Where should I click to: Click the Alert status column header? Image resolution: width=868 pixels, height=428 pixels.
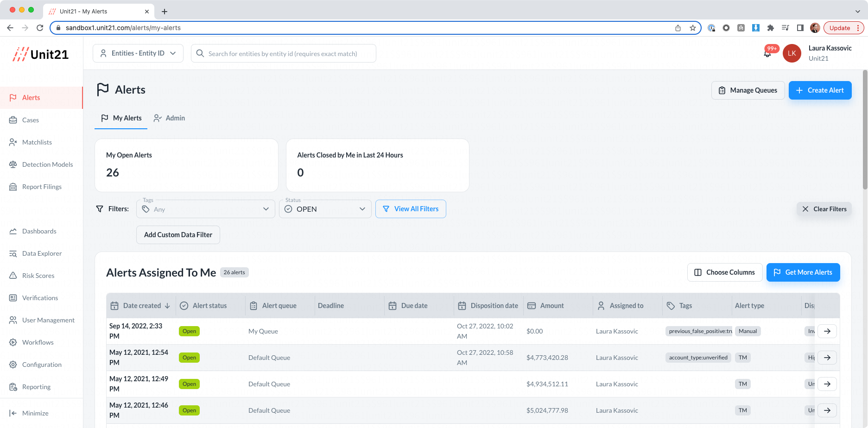[x=210, y=306]
